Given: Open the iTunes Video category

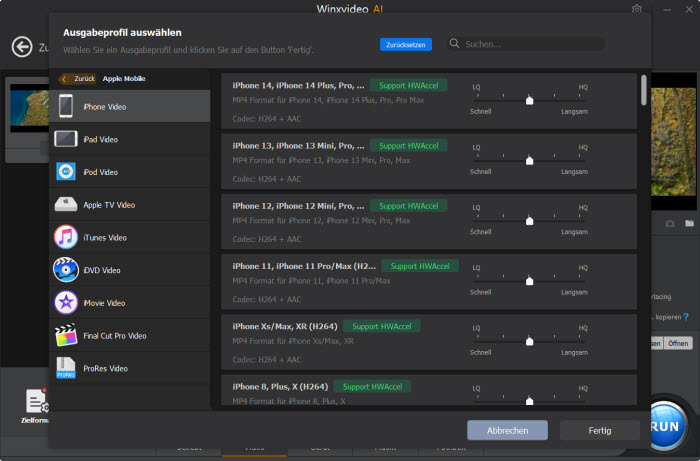Looking at the screenshot, I should (129, 237).
